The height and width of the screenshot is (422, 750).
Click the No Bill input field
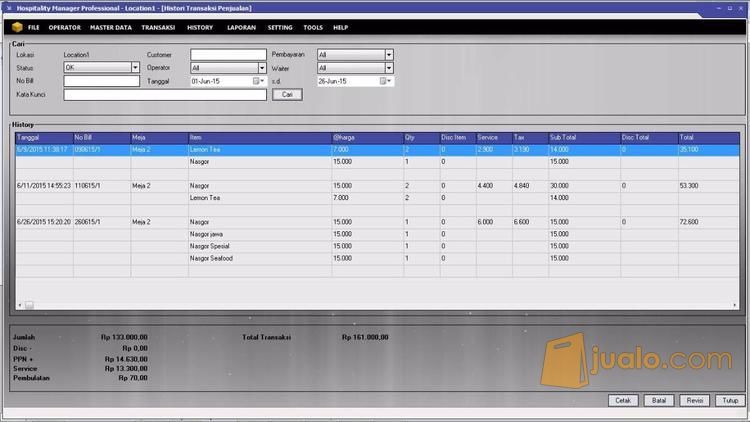coord(101,81)
